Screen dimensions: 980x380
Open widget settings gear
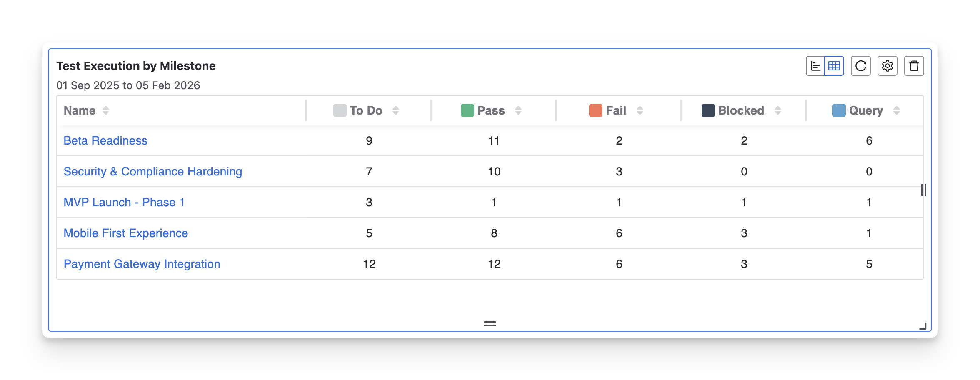(887, 66)
